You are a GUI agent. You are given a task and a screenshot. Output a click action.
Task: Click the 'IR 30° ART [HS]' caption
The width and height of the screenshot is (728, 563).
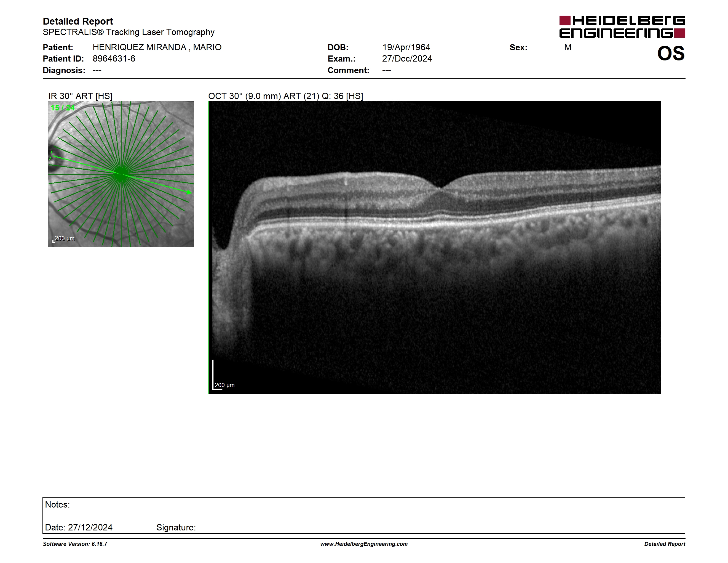click(80, 96)
